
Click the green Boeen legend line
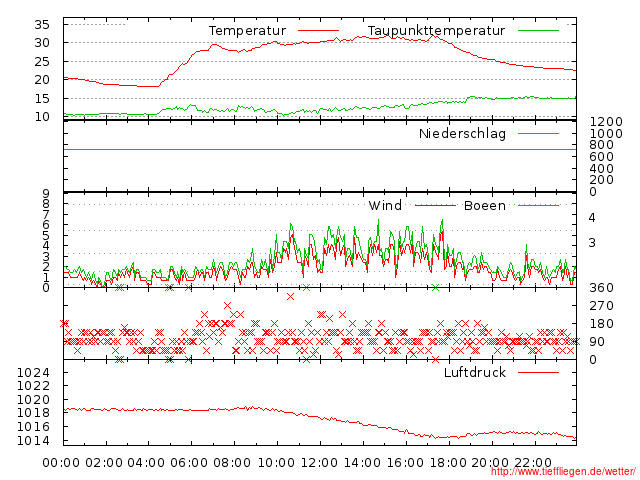point(538,205)
